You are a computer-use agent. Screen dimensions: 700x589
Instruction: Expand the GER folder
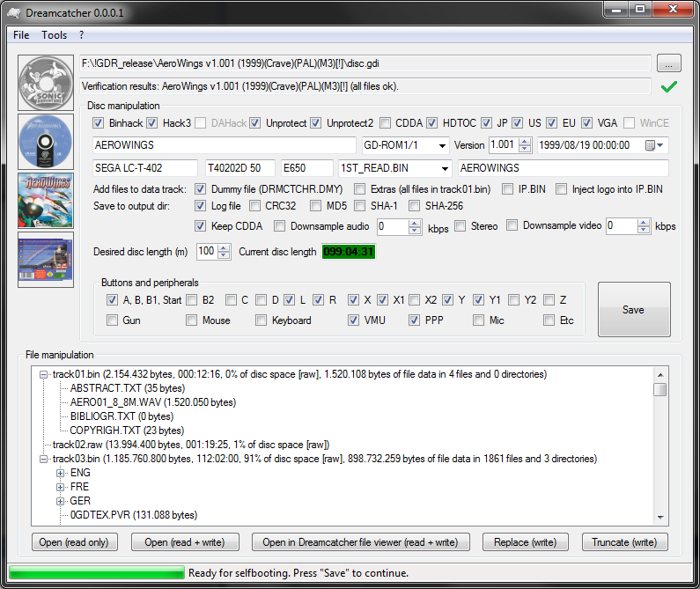60,502
